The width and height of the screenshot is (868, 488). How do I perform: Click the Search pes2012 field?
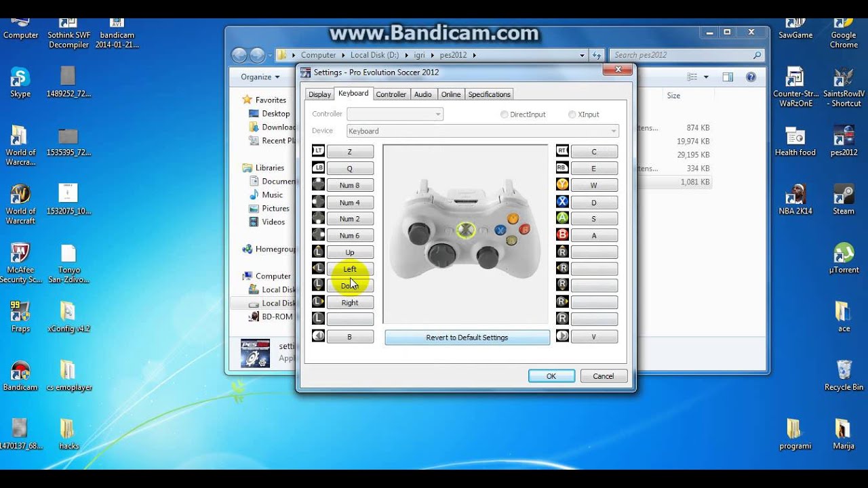[x=687, y=55]
